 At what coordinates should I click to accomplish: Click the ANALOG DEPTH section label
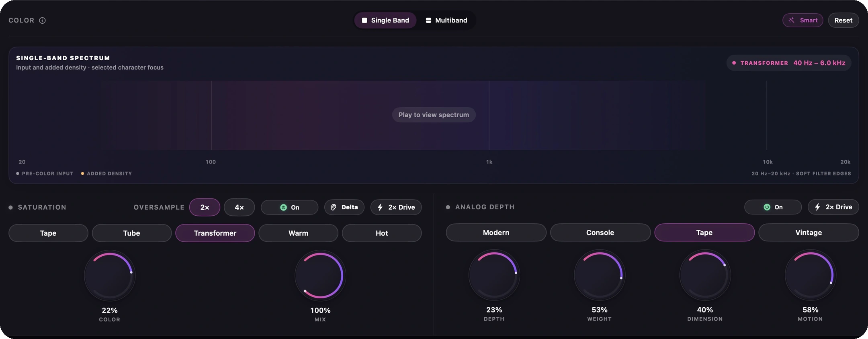click(x=485, y=207)
